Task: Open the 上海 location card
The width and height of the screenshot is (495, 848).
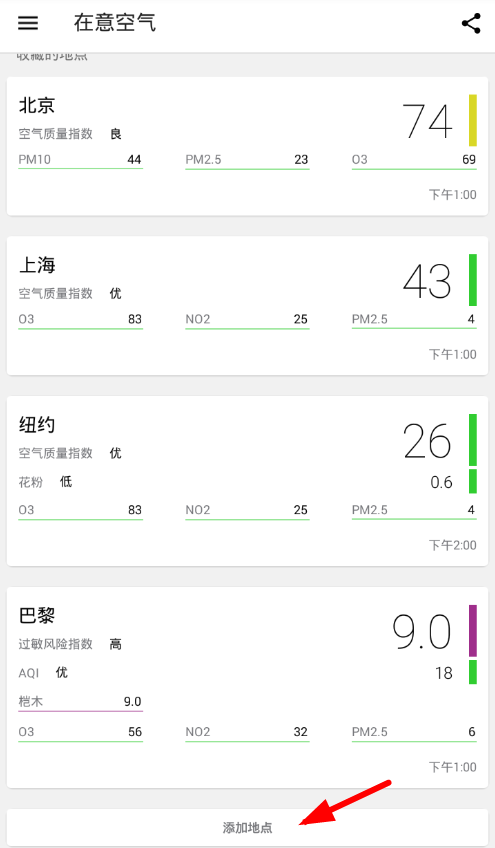Action: coord(247,306)
